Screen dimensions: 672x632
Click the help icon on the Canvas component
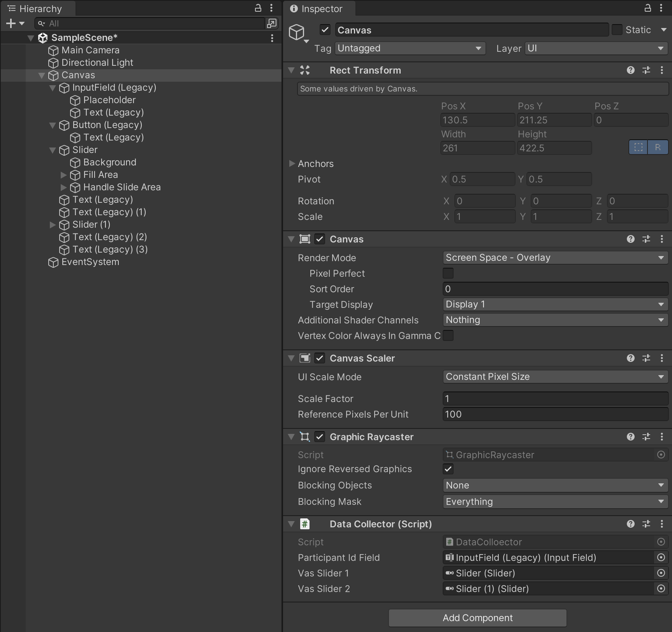(x=630, y=239)
